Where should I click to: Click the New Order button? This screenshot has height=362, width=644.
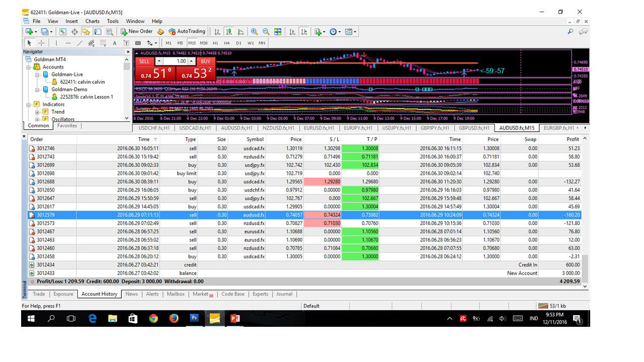pyautogui.click(x=136, y=31)
